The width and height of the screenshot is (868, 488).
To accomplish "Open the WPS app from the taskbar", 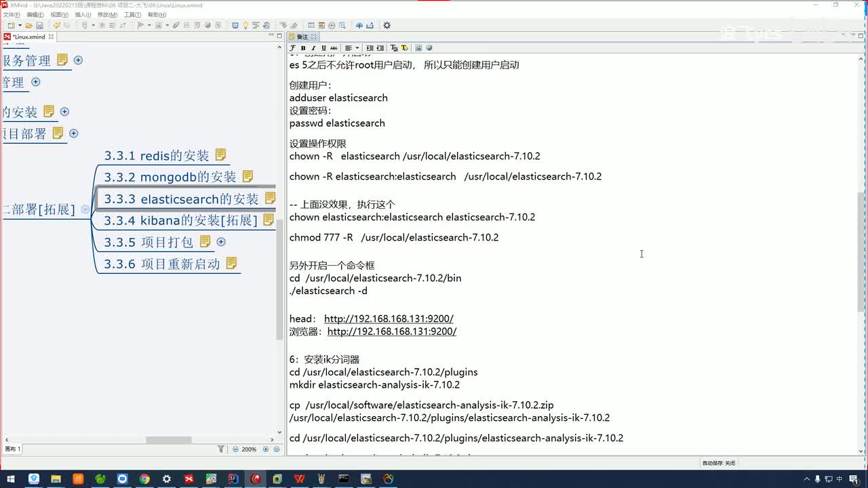I will [300, 479].
